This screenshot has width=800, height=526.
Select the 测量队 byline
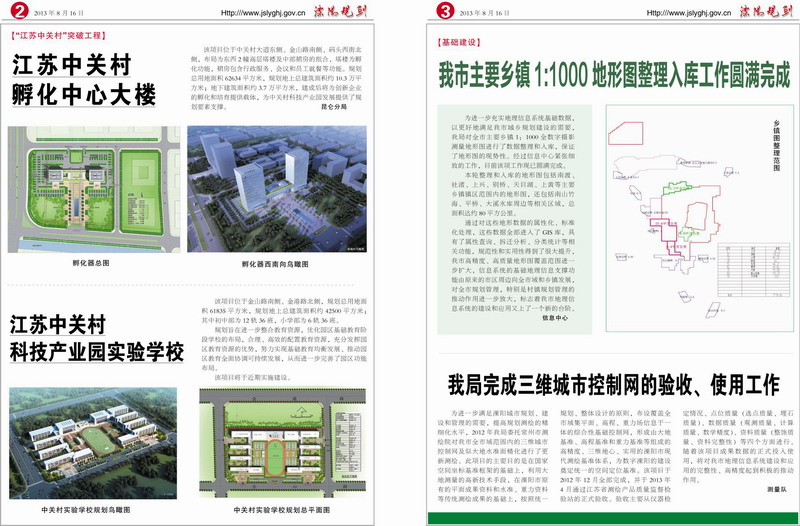click(x=777, y=489)
